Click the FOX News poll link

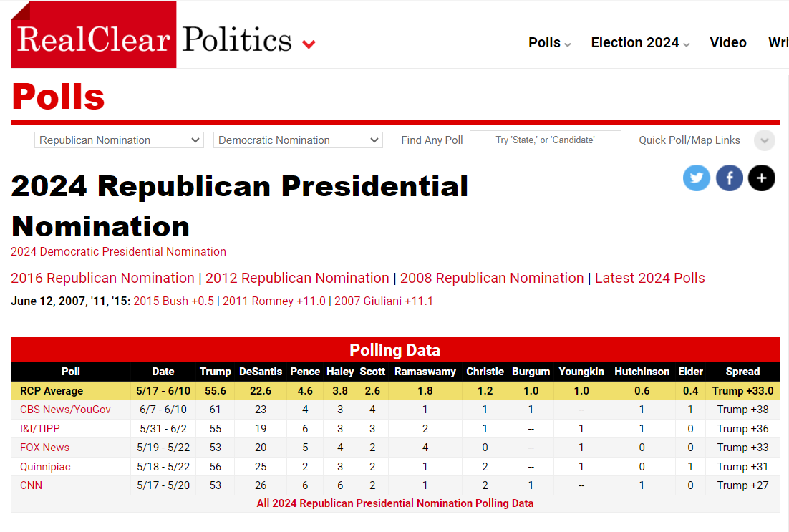point(45,448)
